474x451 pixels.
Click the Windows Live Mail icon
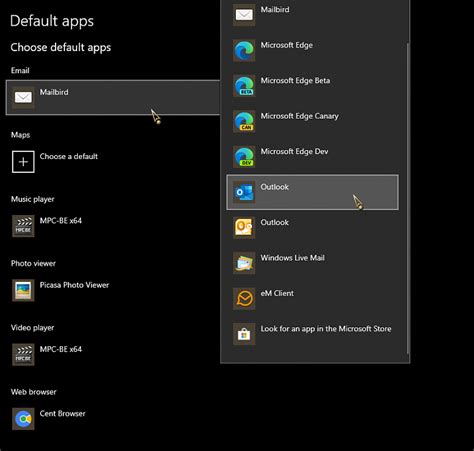[244, 263]
